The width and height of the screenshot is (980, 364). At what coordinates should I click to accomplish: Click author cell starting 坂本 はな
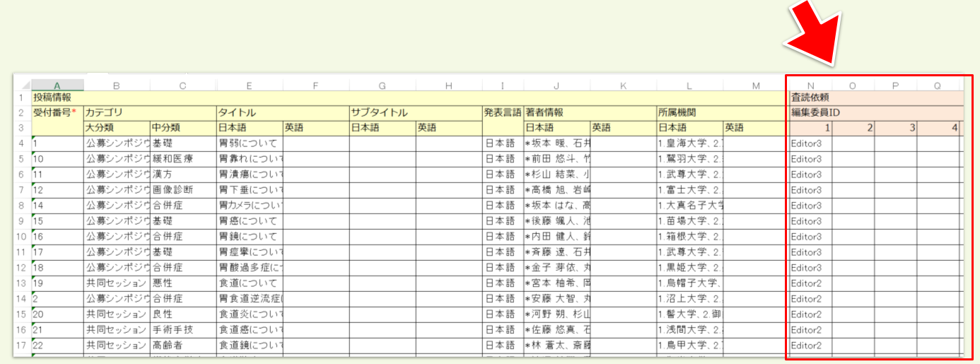coord(556,206)
